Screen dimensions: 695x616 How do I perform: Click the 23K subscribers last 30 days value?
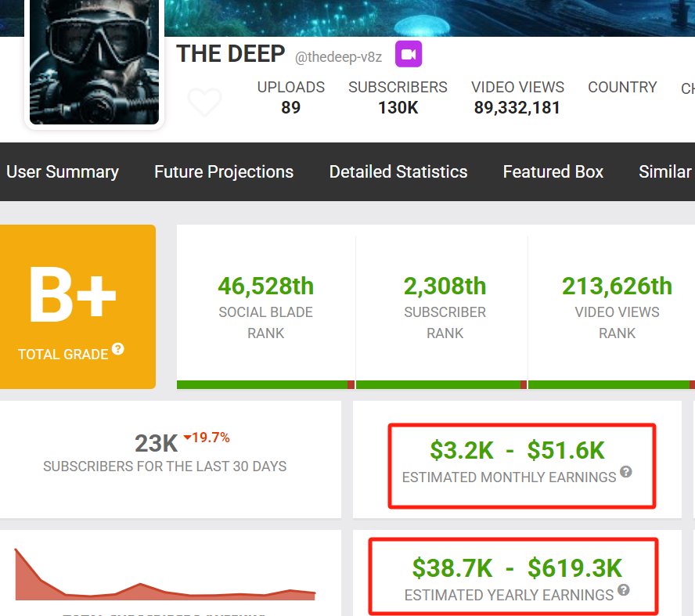point(156,444)
